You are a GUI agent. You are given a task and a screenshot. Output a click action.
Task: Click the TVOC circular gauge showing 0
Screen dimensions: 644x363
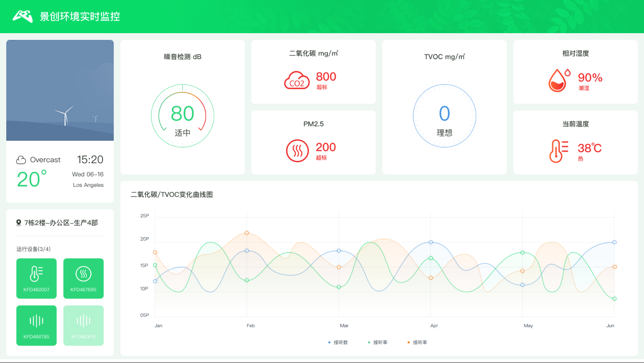444,116
